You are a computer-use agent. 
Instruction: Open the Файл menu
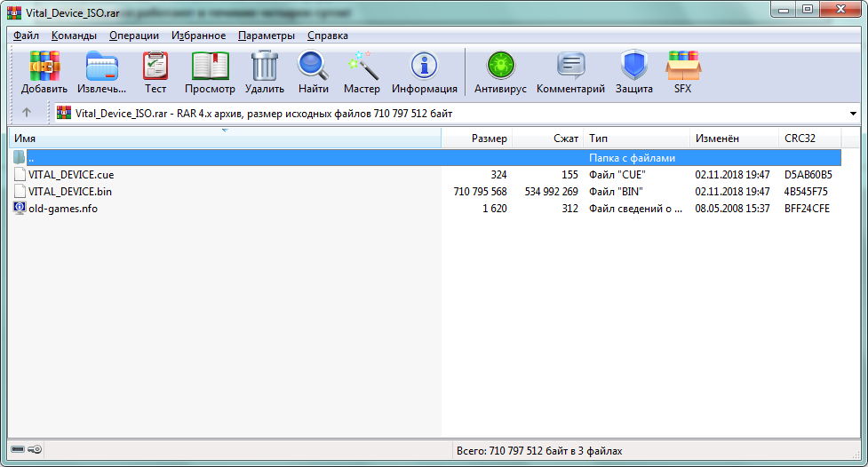[26, 36]
